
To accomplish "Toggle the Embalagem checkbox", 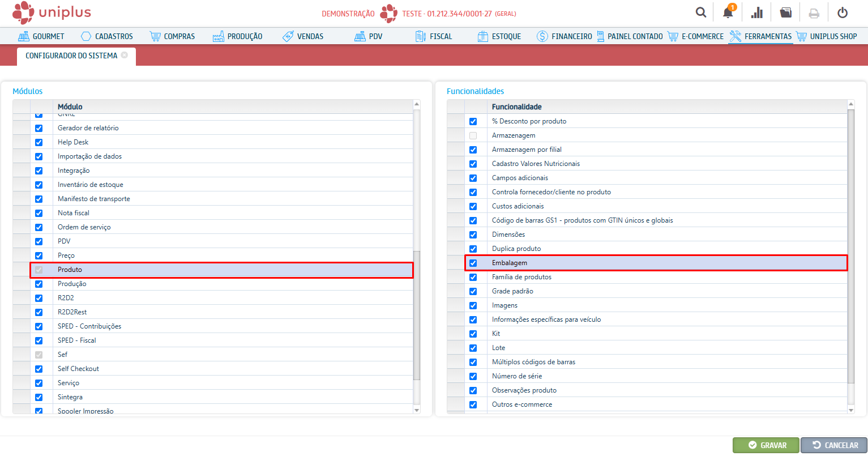I will 473,263.
